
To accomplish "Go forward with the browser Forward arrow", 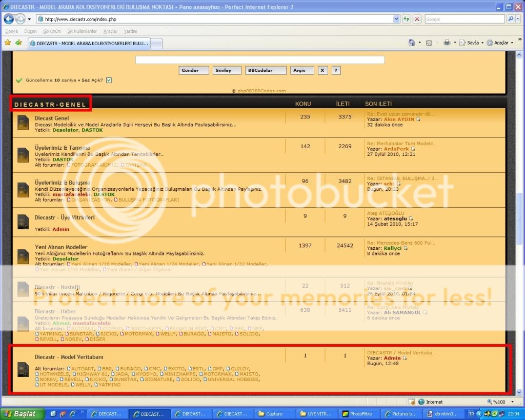I will [20, 19].
